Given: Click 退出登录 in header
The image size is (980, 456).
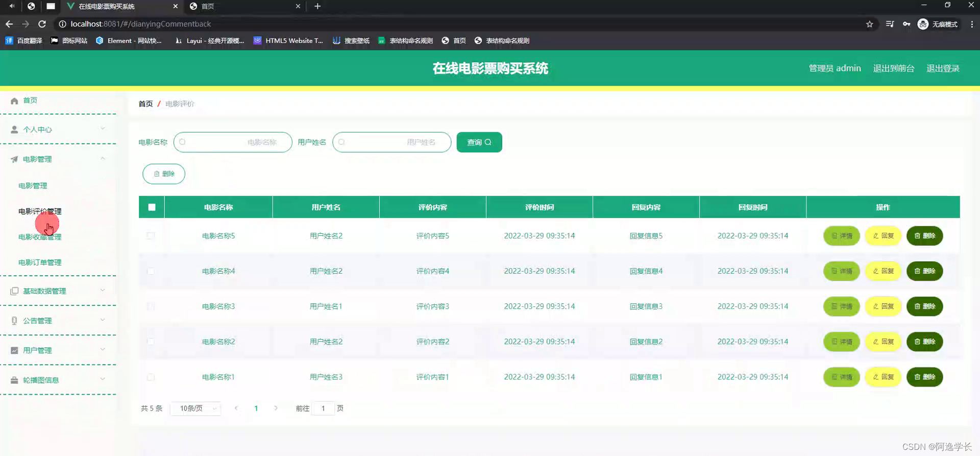Looking at the screenshot, I should pyautogui.click(x=943, y=68).
